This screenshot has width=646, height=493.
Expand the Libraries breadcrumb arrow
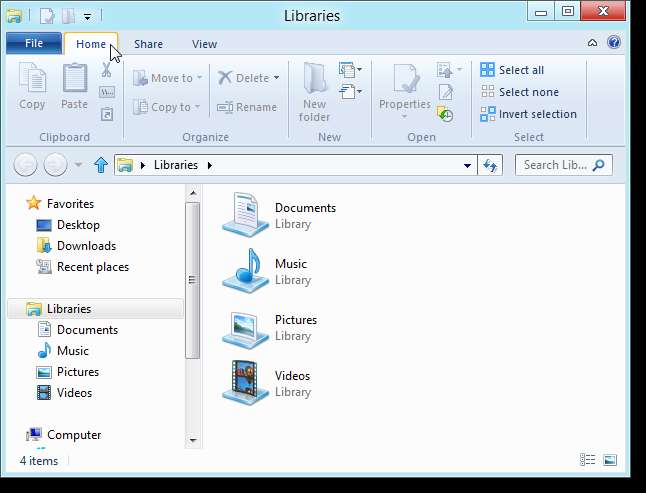click(210, 165)
